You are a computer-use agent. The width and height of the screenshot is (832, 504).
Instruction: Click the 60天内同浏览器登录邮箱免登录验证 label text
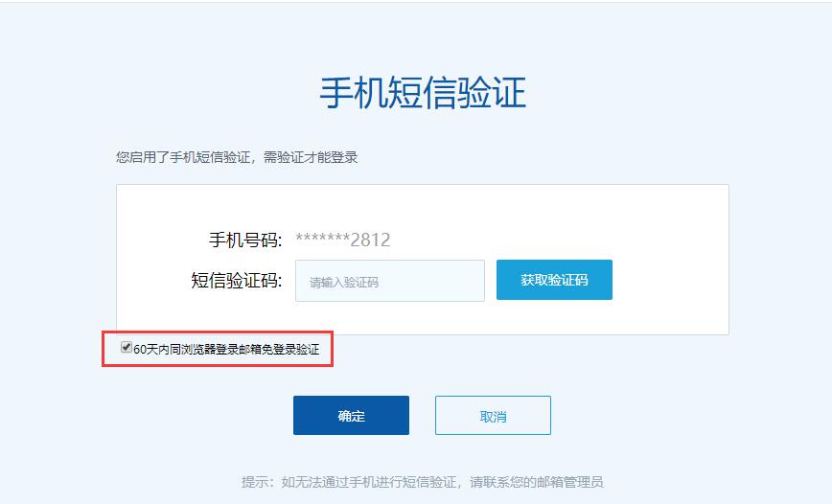click(226, 349)
